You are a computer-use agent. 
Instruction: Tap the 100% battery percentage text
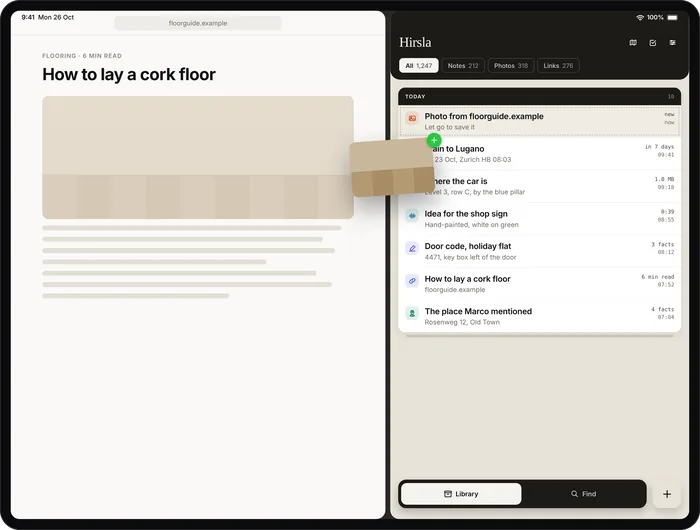655,17
